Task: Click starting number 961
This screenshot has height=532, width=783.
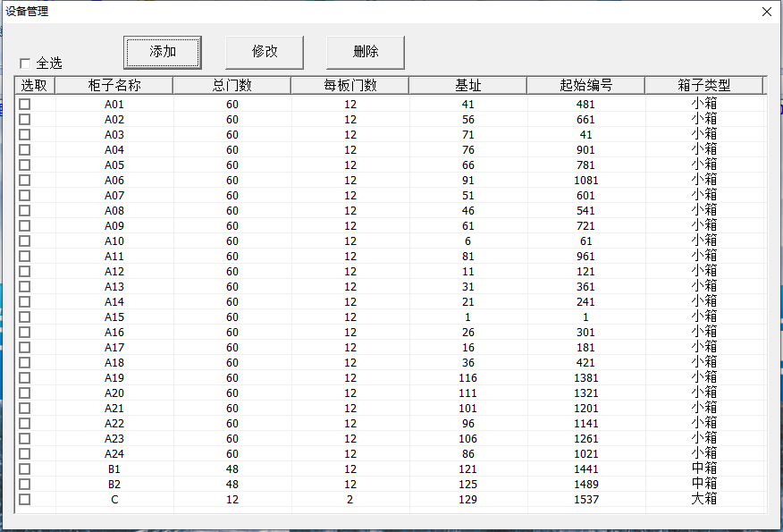Action: 585,257
